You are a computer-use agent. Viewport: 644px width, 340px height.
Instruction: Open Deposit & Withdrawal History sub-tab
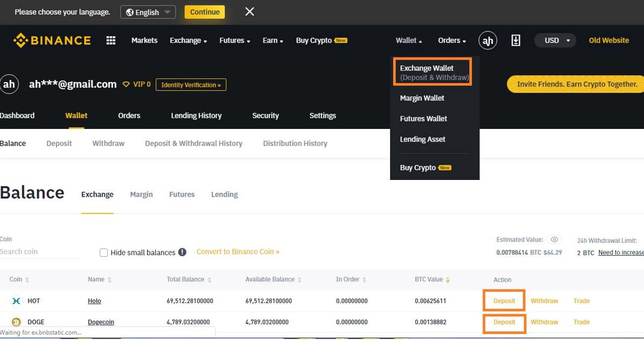coord(194,143)
